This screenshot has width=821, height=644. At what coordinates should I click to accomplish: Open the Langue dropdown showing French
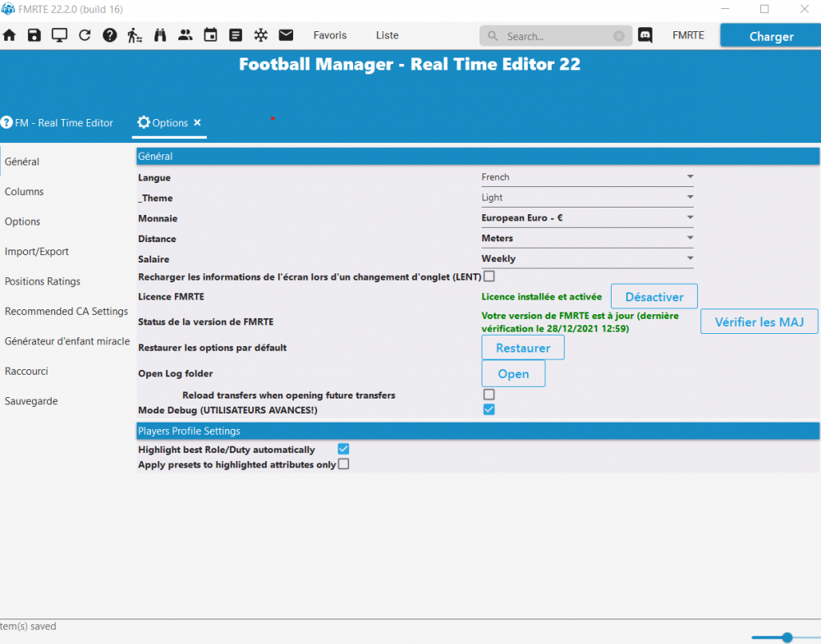click(588, 177)
